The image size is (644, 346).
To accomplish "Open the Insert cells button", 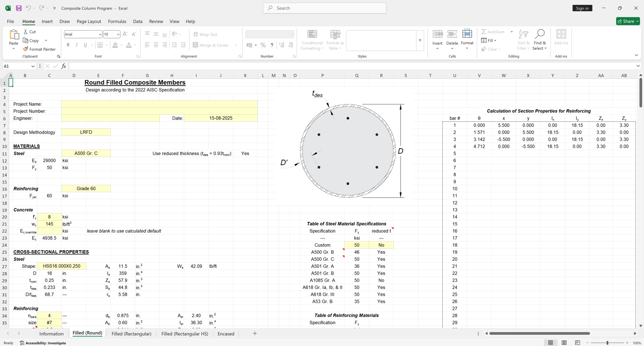I will pyautogui.click(x=437, y=40).
